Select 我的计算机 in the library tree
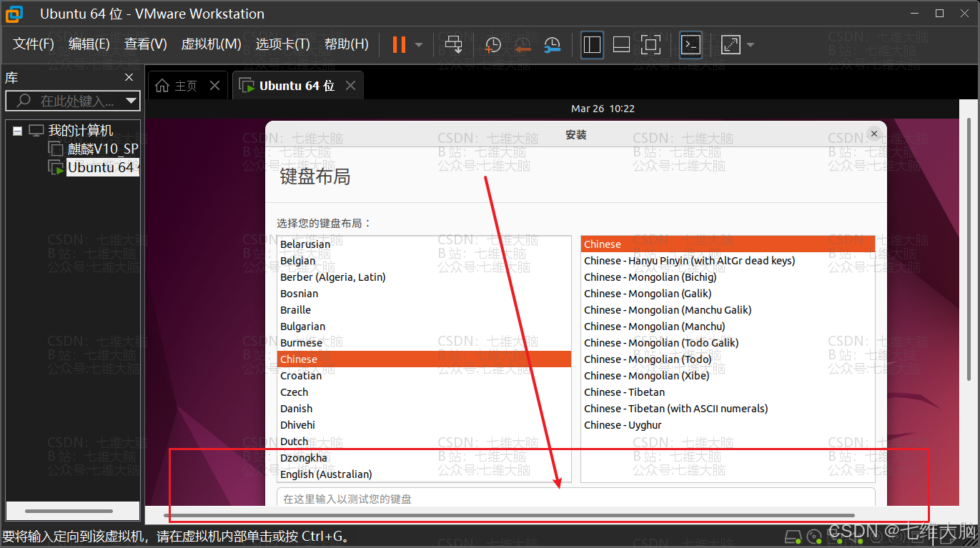 click(x=81, y=131)
